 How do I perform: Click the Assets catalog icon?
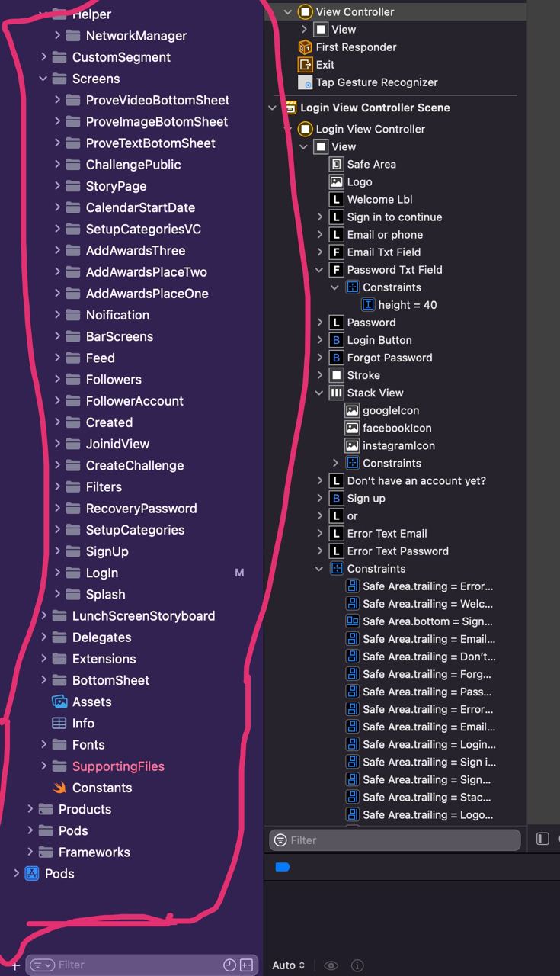click(x=59, y=701)
